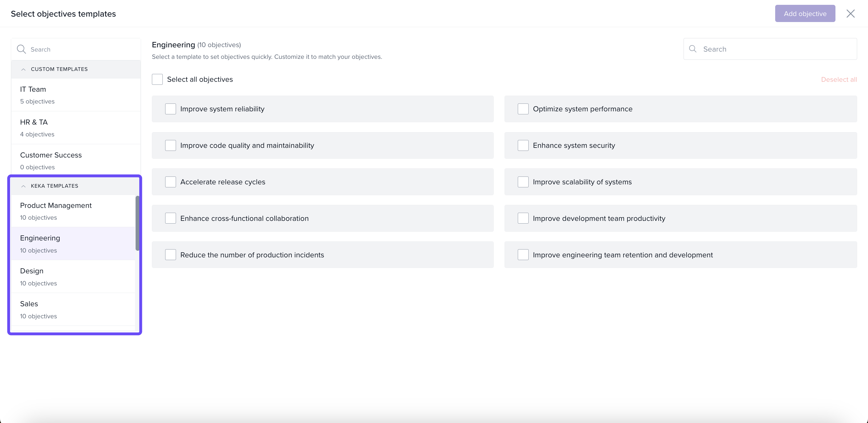Click the magnifier icon in left search
868x423 pixels.
21,49
